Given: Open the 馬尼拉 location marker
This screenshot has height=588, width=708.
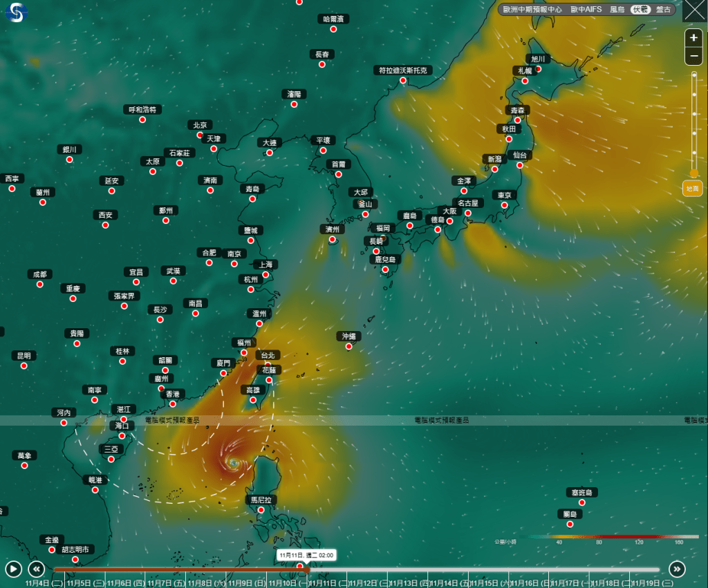Looking at the screenshot, I should 261,510.
